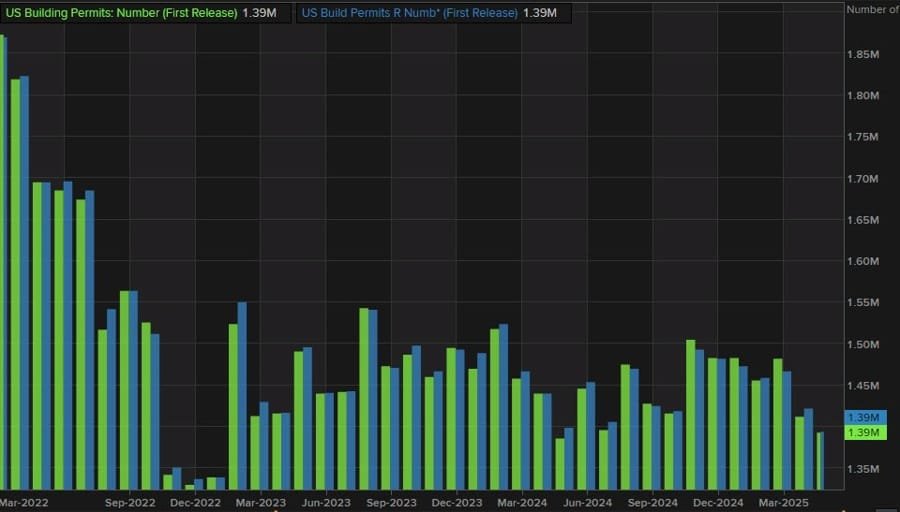Click the Sep-2022 date label

[x=131, y=503]
